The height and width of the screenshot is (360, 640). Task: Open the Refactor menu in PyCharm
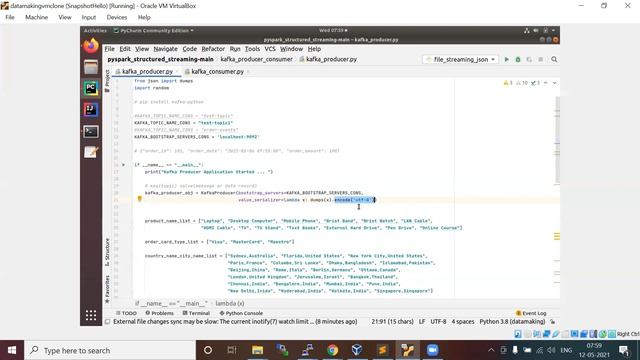click(x=213, y=49)
